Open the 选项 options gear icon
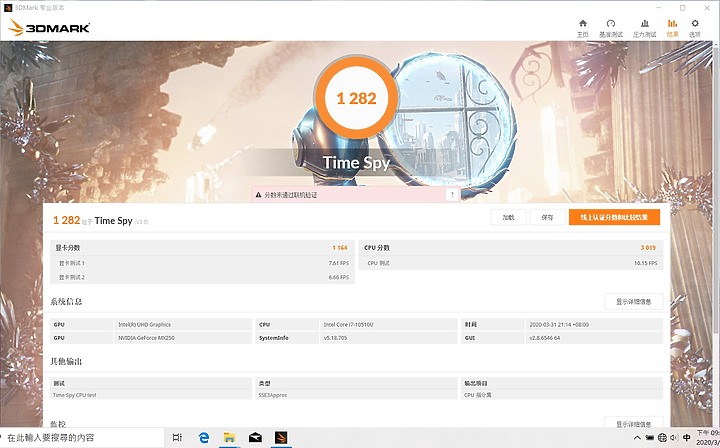The image size is (720, 448). pyautogui.click(x=694, y=28)
